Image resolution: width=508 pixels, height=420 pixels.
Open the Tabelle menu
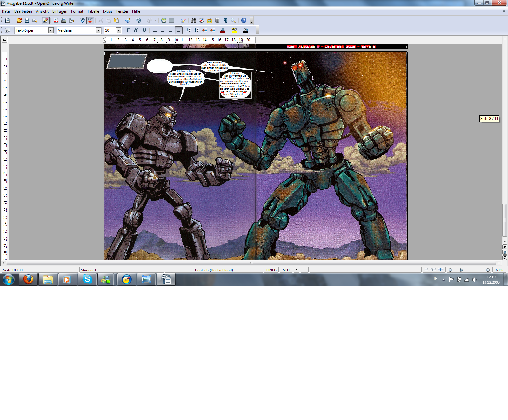coord(93,11)
